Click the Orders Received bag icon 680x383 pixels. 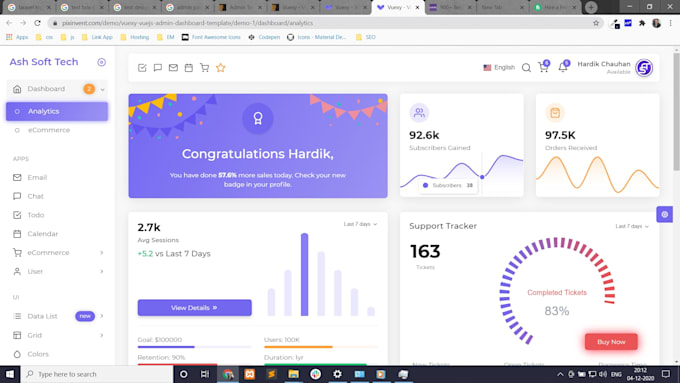click(555, 113)
